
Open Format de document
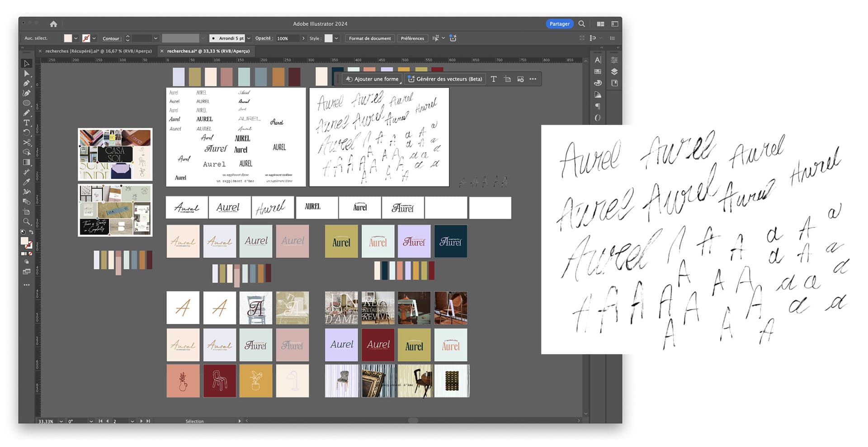click(x=369, y=38)
